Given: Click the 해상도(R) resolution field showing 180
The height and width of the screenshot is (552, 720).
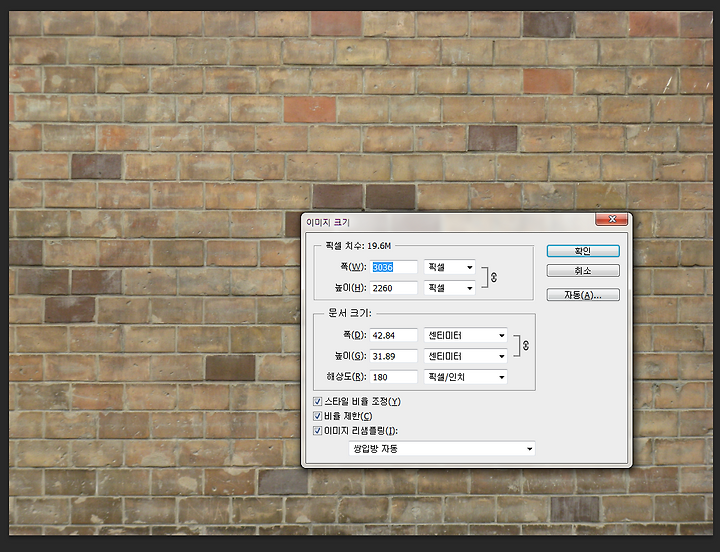Looking at the screenshot, I should click(394, 377).
